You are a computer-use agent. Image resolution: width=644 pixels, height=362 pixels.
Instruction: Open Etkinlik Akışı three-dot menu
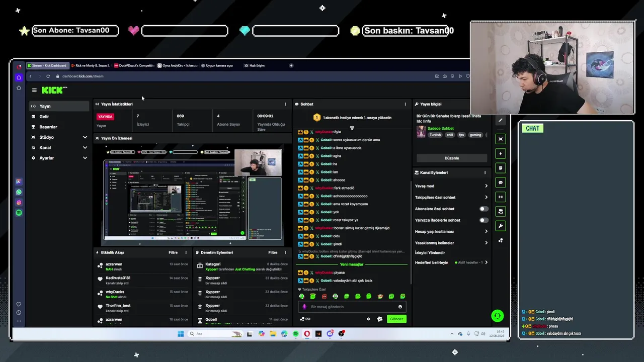coord(186,252)
